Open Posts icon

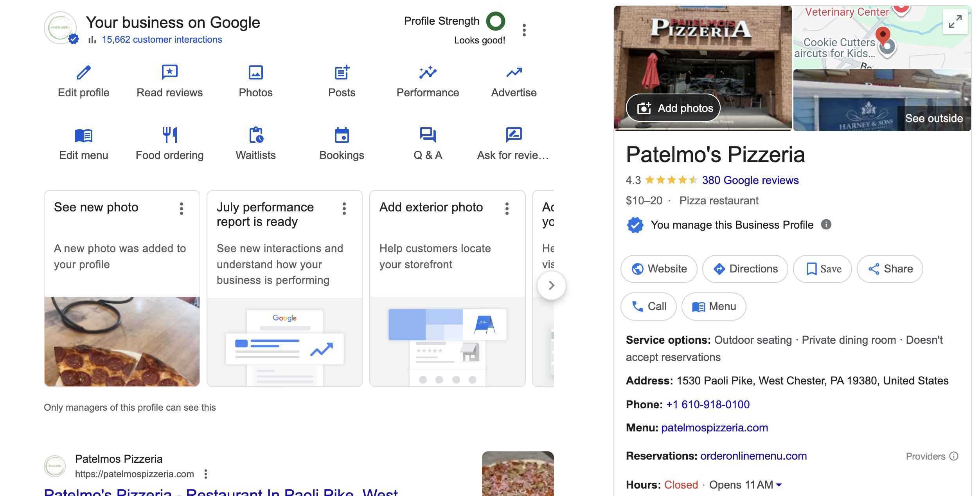(342, 72)
